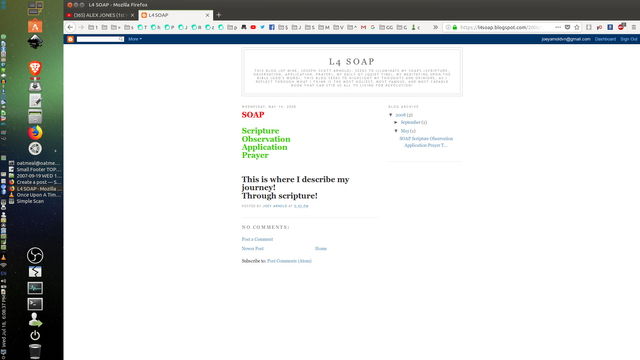640x360 pixels.
Task: Click the green padlock security icon
Action: click(455, 27)
